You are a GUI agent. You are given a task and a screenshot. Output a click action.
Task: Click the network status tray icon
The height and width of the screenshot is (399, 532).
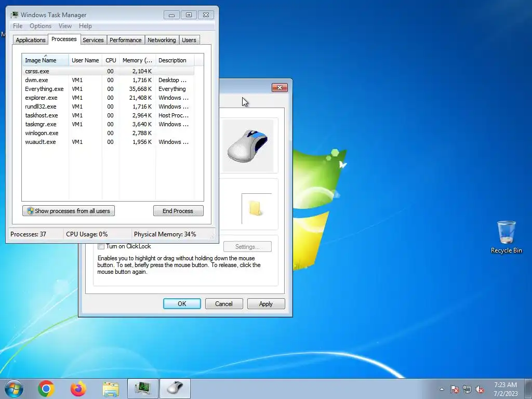click(x=467, y=389)
